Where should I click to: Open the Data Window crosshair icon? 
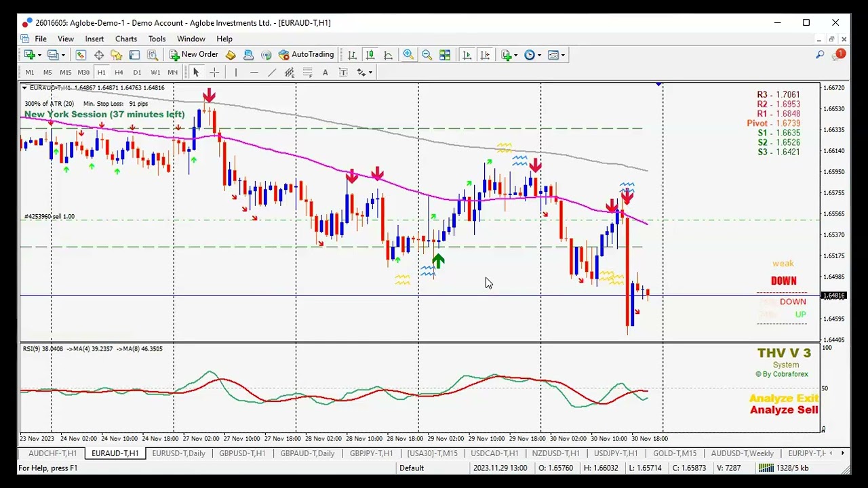point(99,55)
